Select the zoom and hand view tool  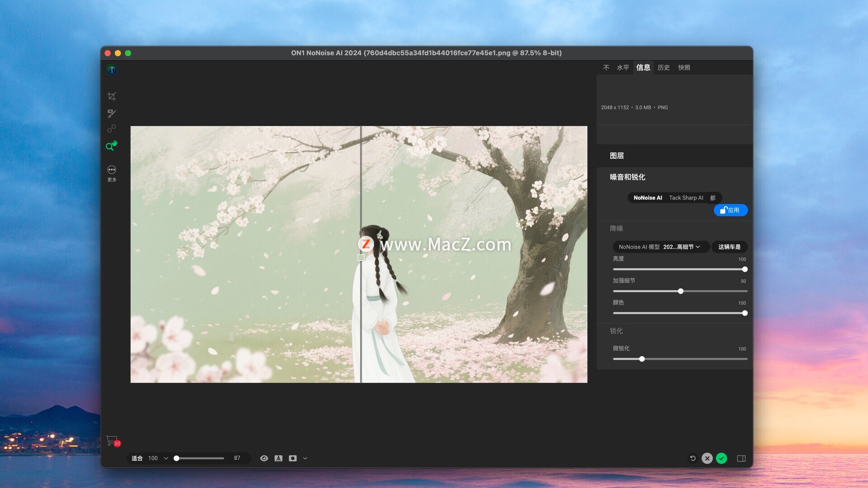(112, 146)
